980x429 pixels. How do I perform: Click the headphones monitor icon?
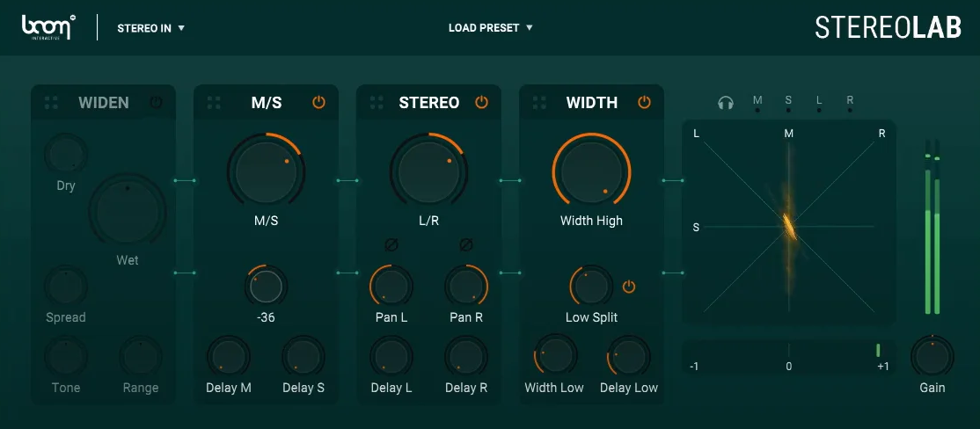(725, 103)
